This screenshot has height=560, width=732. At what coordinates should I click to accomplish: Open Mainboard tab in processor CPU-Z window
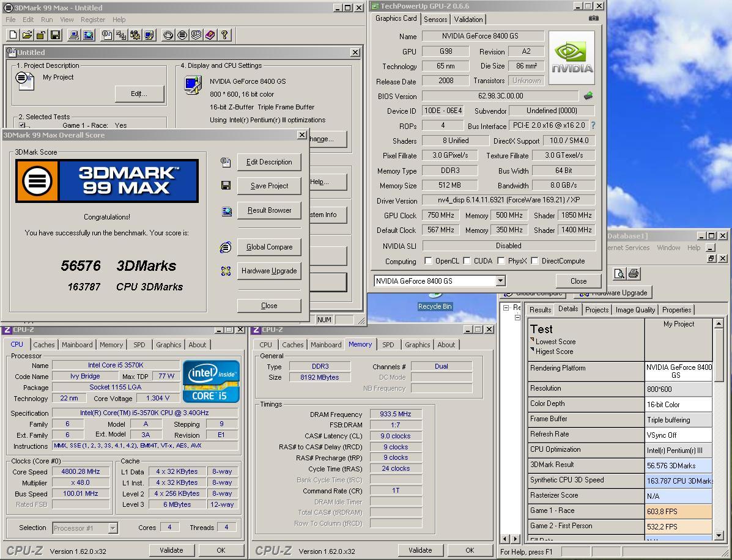(x=77, y=345)
